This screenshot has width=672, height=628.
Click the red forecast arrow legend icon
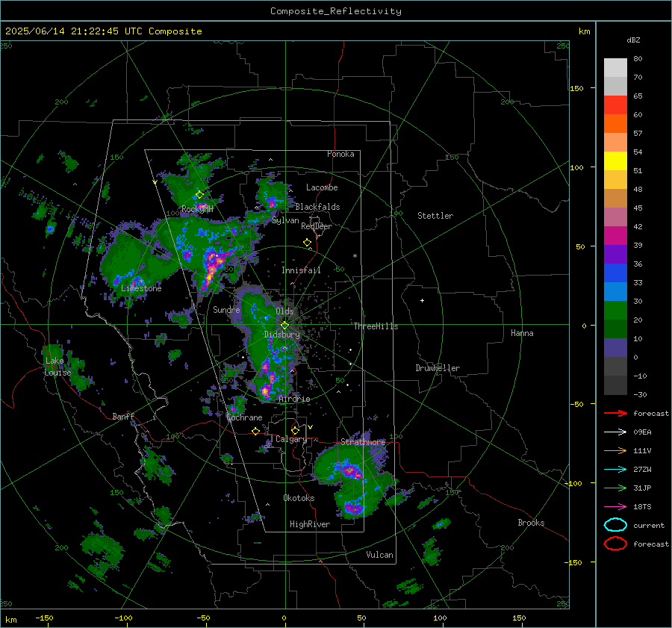pyautogui.click(x=615, y=413)
